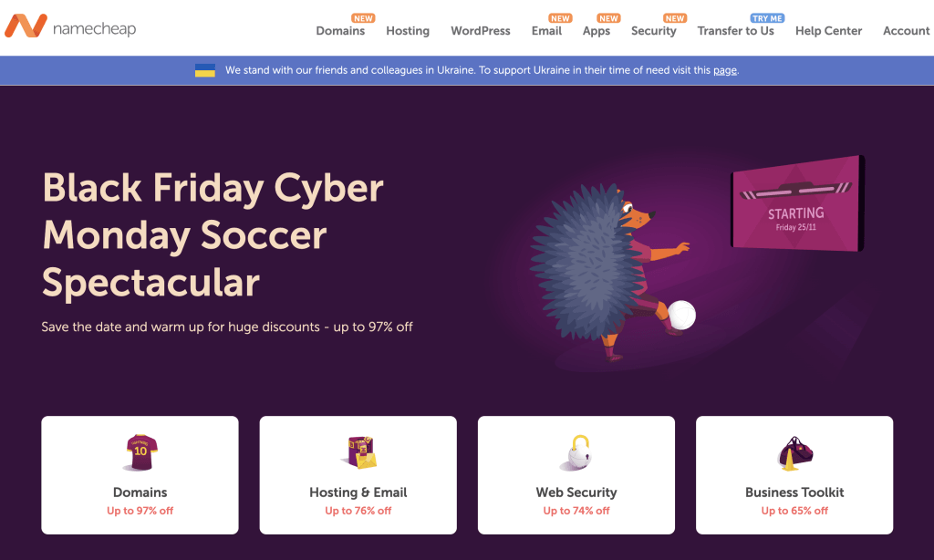Open the WordPress menu
The image size is (934, 560).
[480, 31]
